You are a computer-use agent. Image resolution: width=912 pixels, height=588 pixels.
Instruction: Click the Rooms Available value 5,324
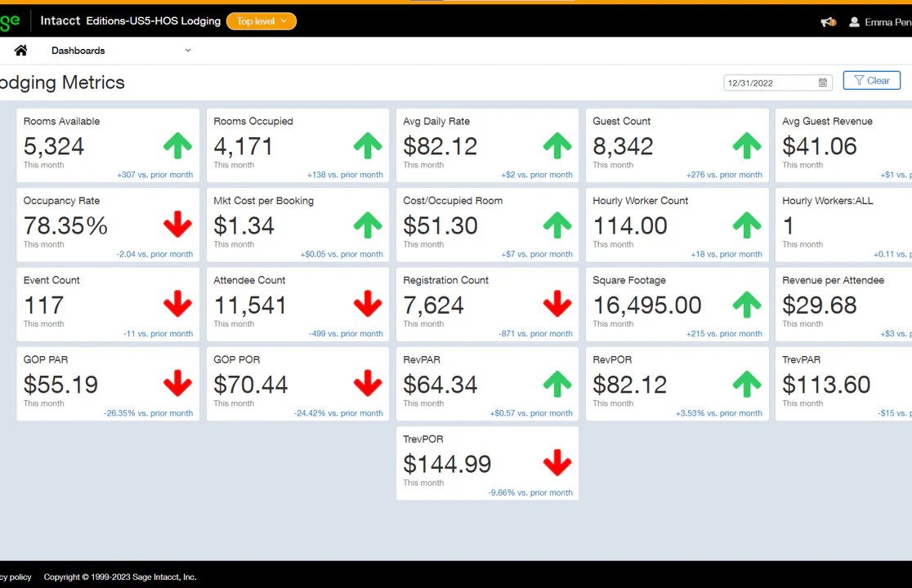53,146
